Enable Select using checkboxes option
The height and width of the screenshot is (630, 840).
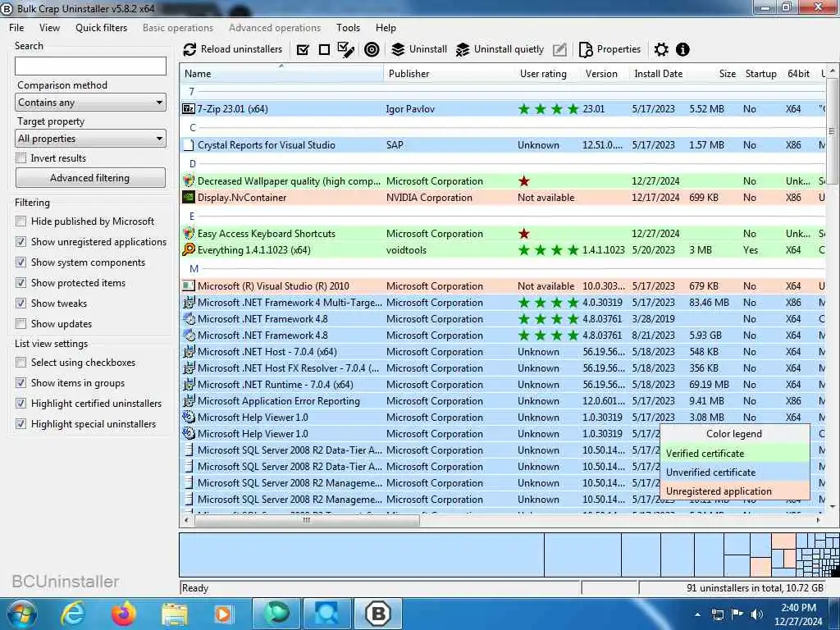(21, 363)
